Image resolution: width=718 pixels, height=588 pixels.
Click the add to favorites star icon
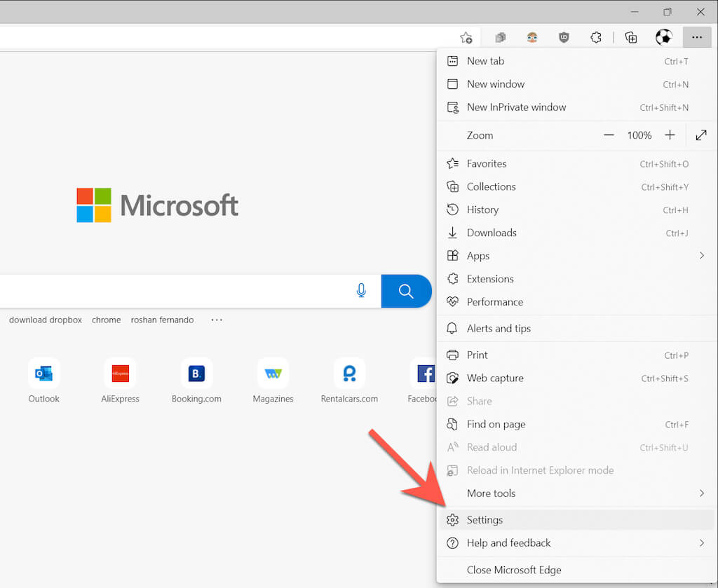tap(466, 38)
